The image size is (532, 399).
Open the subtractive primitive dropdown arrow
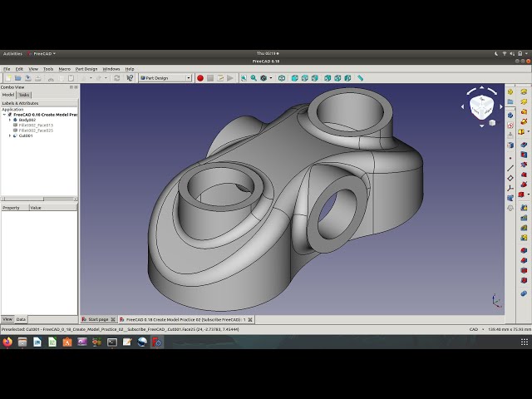pos(529,195)
